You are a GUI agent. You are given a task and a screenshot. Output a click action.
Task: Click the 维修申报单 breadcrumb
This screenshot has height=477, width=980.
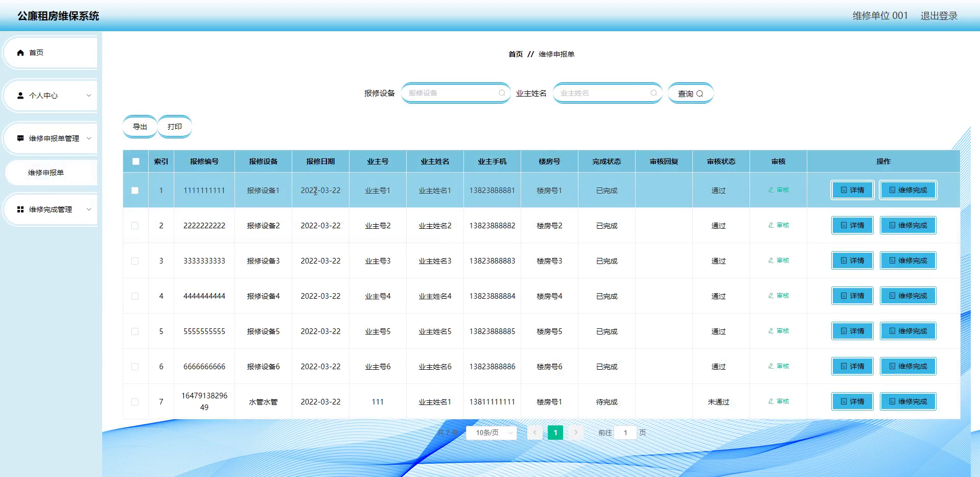(556, 54)
